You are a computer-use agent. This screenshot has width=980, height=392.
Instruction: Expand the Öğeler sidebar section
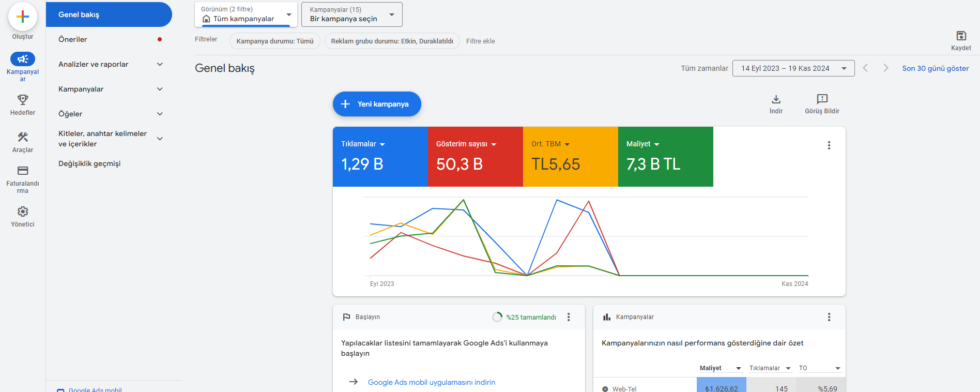160,114
